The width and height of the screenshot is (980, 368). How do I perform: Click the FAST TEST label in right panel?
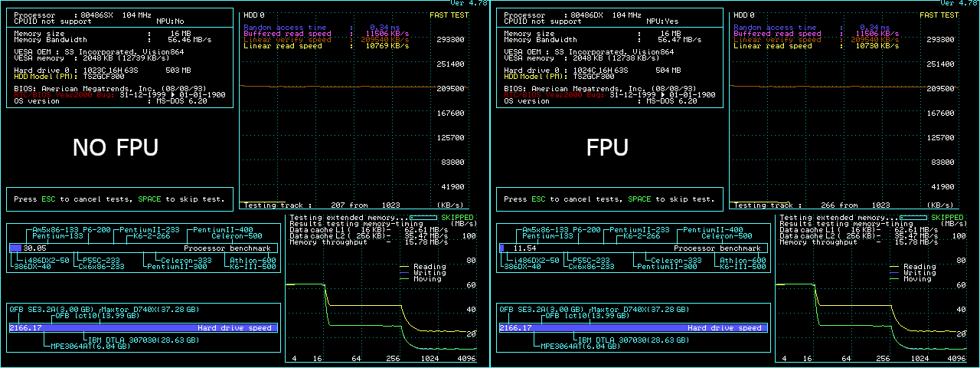click(x=939, y=15)
